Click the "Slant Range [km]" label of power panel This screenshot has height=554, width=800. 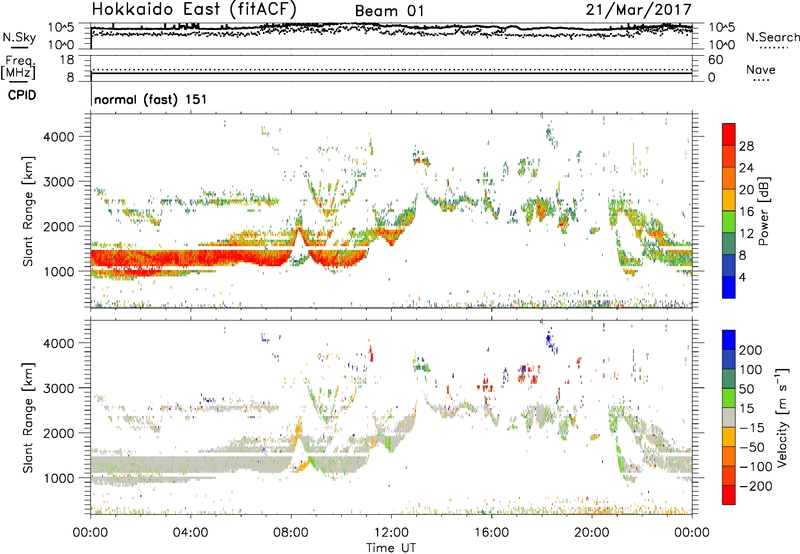coord(28,211)
